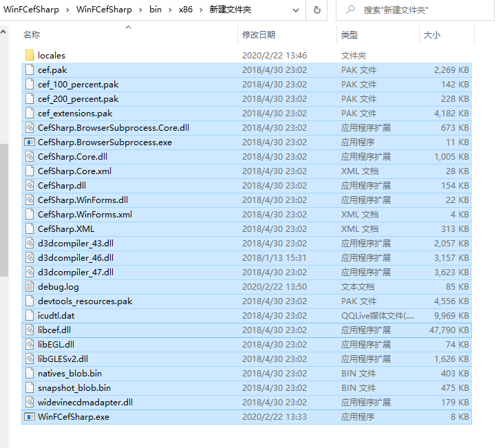The width and height of the screenshot is (503, 448).
Task: Click the devtools_resources.pak file icon
Action: point(30,301)
